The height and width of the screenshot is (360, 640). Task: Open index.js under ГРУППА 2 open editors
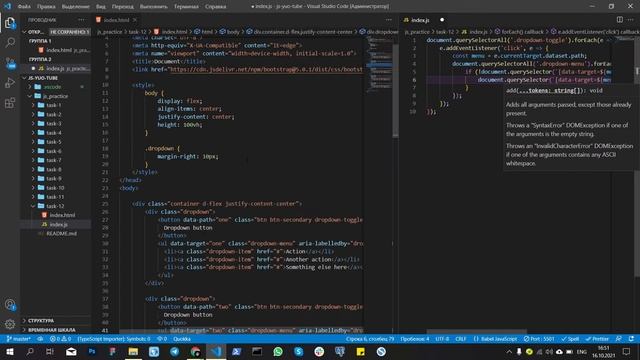click(56, 69)
